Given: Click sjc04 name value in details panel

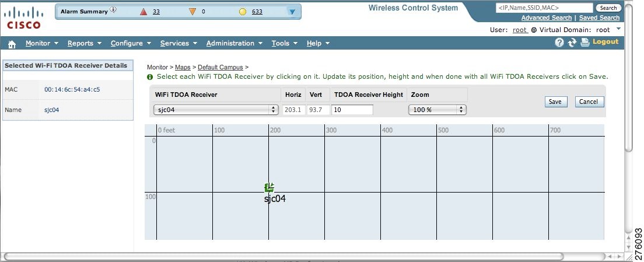Looking at the screenshot, I should pos(52,110).
